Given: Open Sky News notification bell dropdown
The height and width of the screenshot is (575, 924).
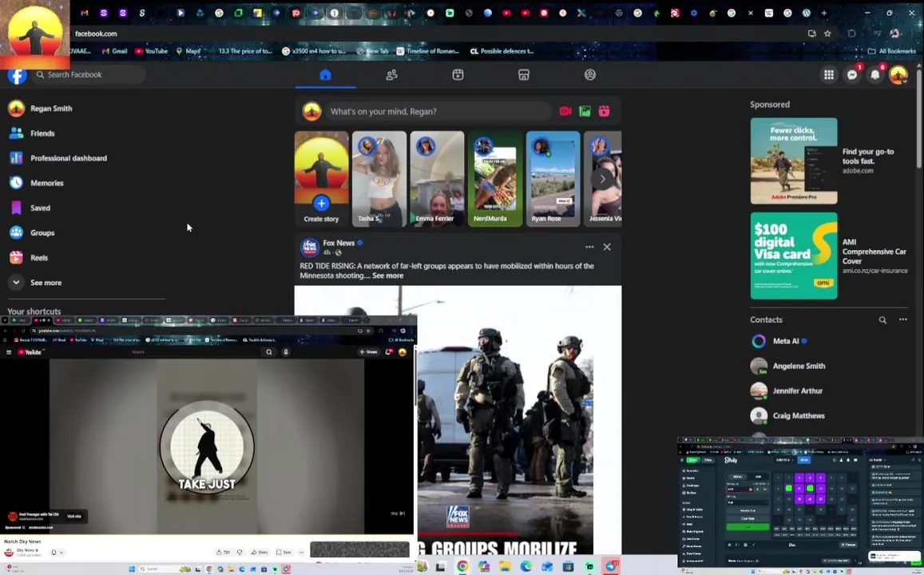Looking at the screenshot, I should tap(57, 553).
